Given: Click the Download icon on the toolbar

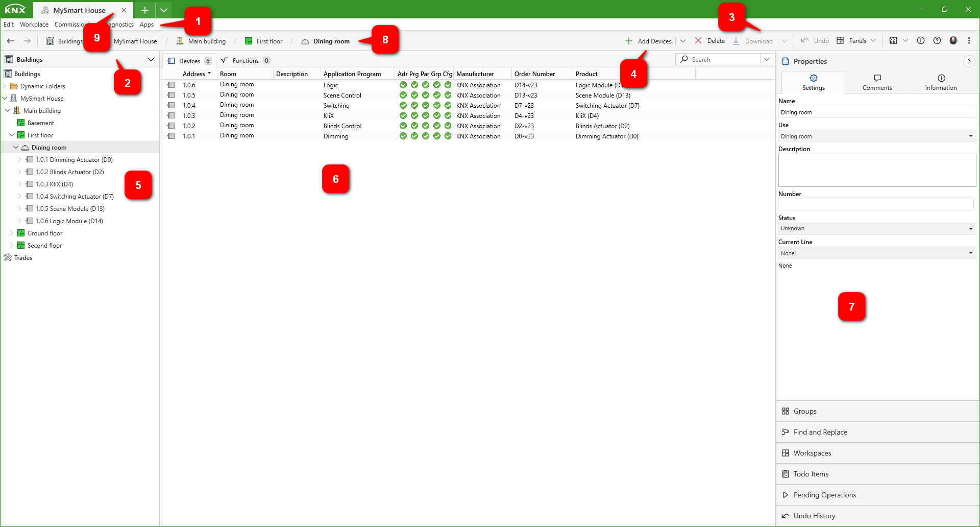Looking at the screenshot, I should click(x=736, y=41).
